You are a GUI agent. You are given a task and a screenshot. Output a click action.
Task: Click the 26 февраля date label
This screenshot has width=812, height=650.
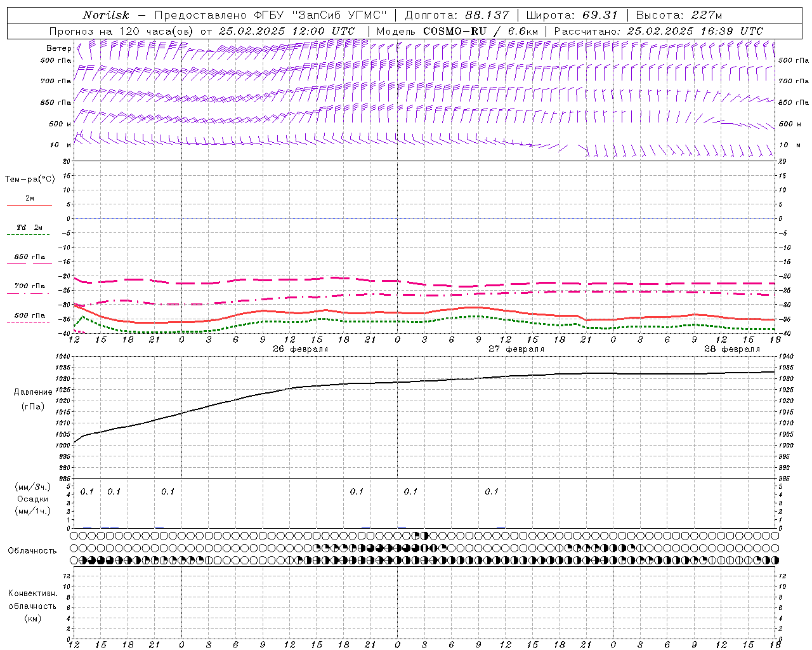tap(301, 349)
